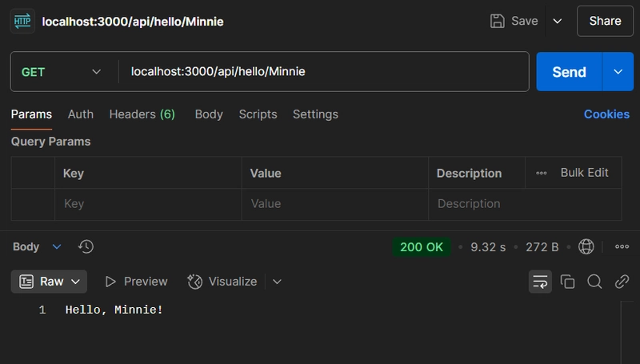The width and height of the screenshot is (640, 364).
Task: Open response history clock icon
Action: coord(86,246)
